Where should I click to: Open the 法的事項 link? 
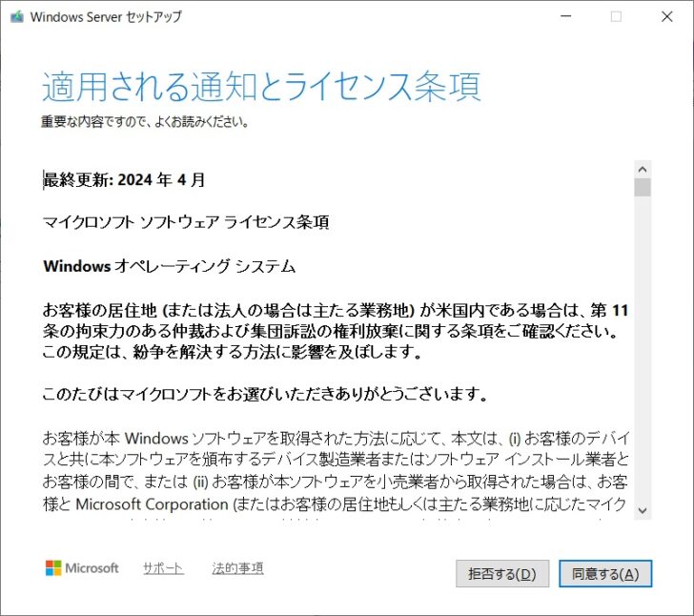237,568
